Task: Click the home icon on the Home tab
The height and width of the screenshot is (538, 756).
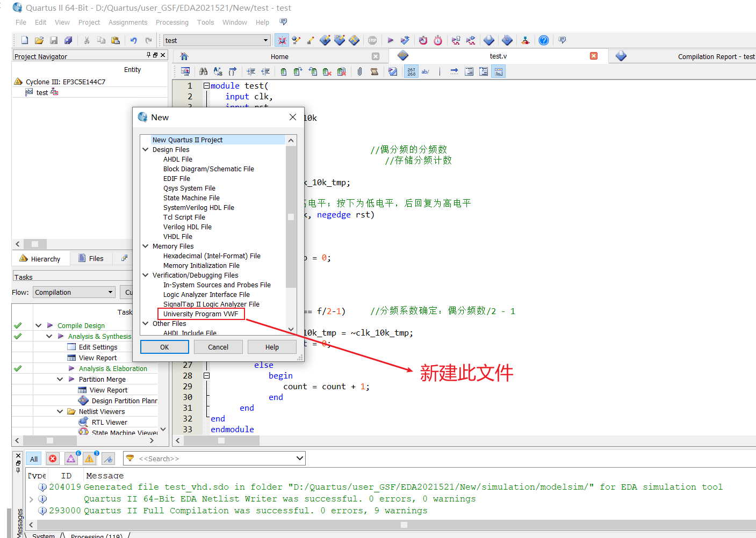Action: coord(184,56)
